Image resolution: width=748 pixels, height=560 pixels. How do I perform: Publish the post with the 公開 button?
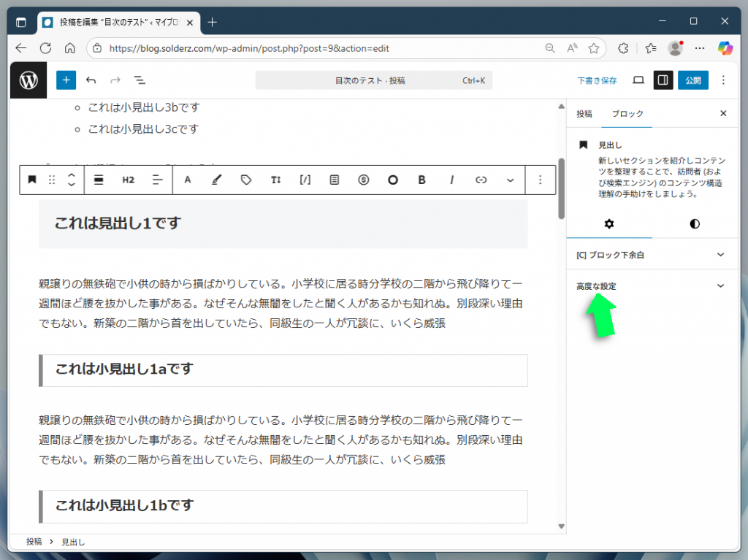tap(692, 80)
